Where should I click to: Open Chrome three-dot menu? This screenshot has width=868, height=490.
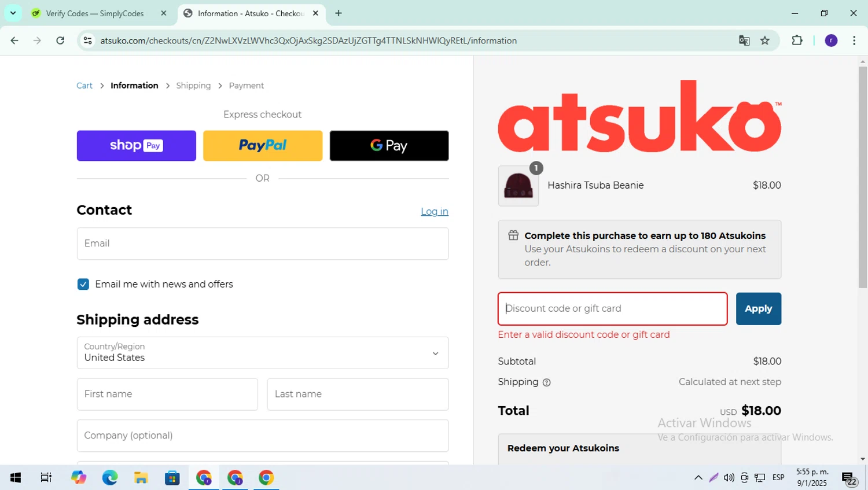coord(854,40)
